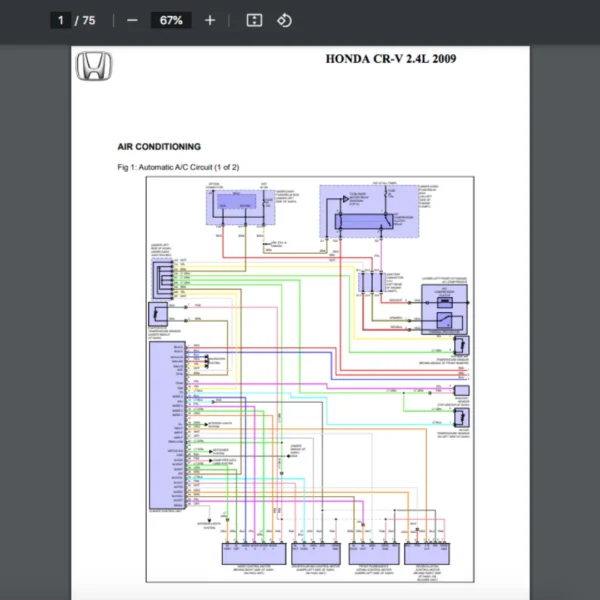Click the total page count 75
Image resolution: width=600 pixels, height=600 pixels.
coord(89,20)
